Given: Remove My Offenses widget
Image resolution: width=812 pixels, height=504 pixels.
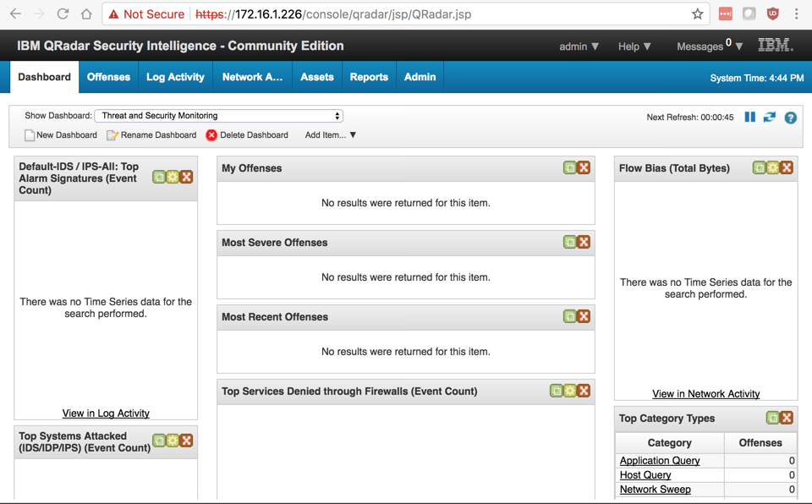Looking at the screenshot, I should point(584,167).
